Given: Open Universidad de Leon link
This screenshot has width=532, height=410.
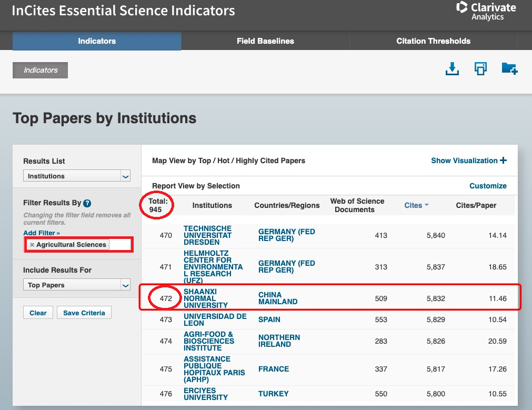Looking at the screenshot, I should pos(215,319).
